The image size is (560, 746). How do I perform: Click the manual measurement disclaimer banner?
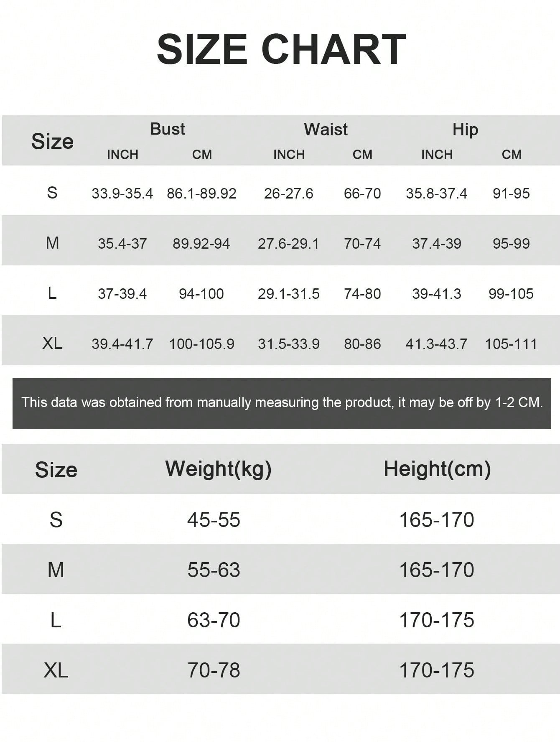click(282, 403)
